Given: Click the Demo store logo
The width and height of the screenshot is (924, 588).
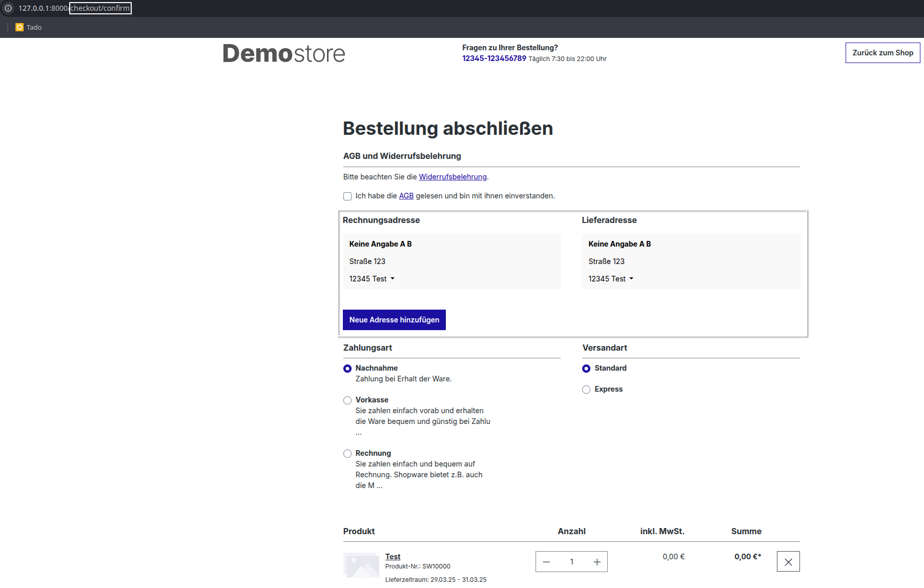Looking at the screenshot, I should [283, 53].
